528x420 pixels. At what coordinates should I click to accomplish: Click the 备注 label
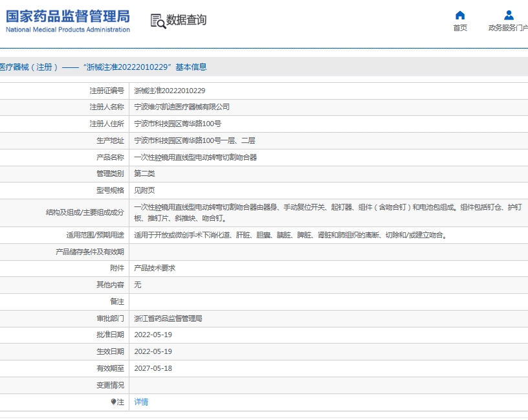[x=117, y=302]
